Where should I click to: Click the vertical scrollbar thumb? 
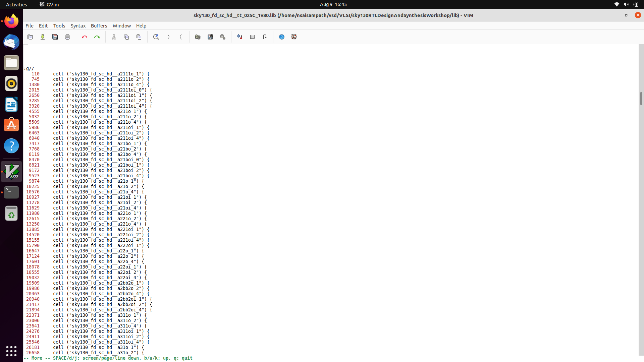641,99
